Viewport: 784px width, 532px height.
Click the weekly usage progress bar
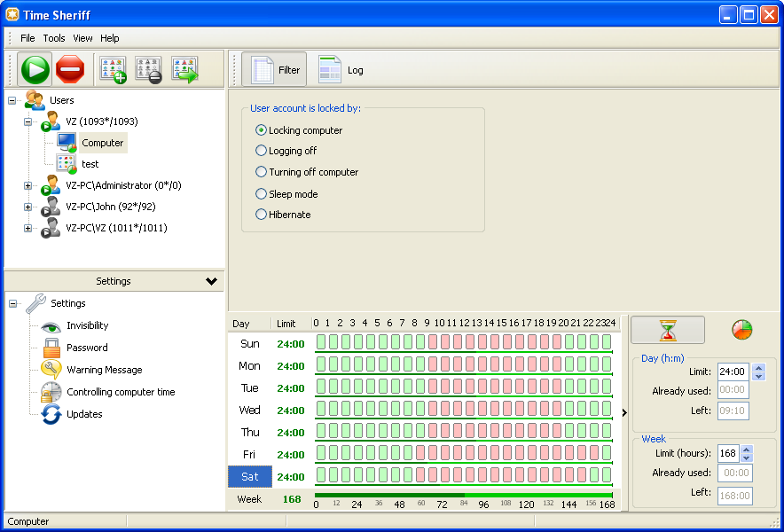tap(464, 495)
